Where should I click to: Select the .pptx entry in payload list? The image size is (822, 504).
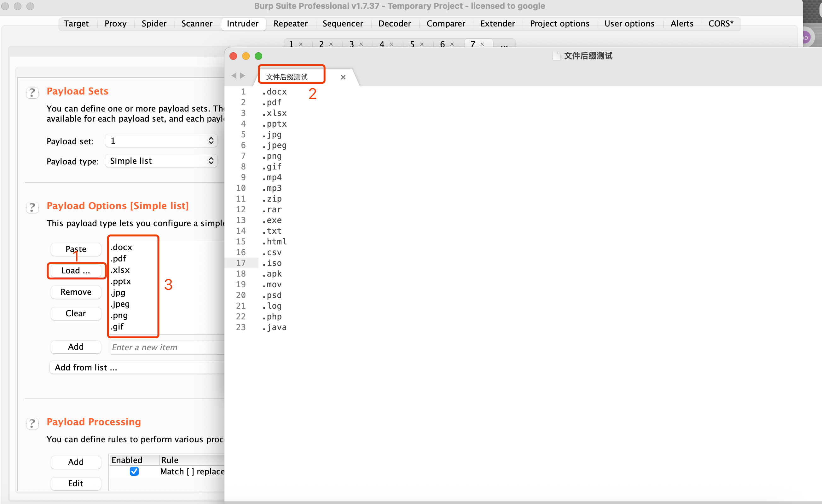[121, 281]
